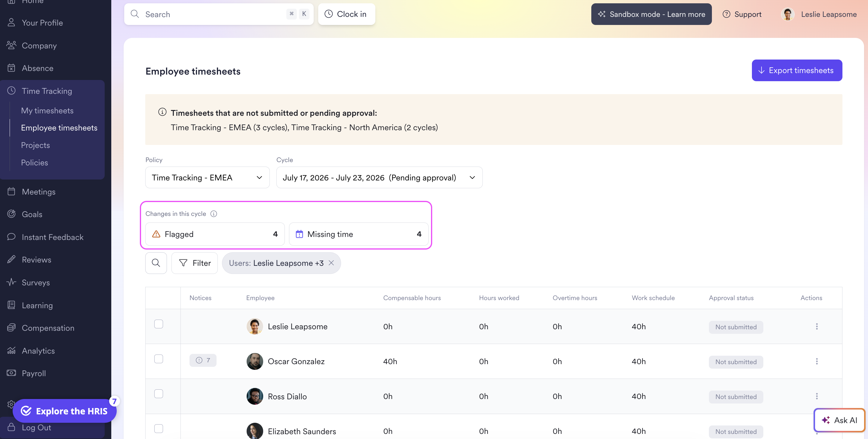Tick the checkbox for Oscar Gonzalez
The height and width of the screenshot is (439, 868).
pyautogui.click(x=159, y=359)
